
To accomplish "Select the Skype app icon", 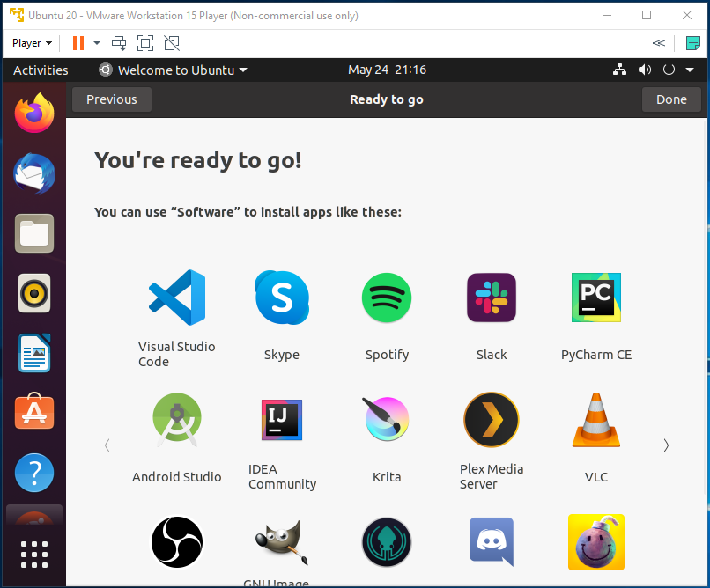I will (x=282, y=298).
